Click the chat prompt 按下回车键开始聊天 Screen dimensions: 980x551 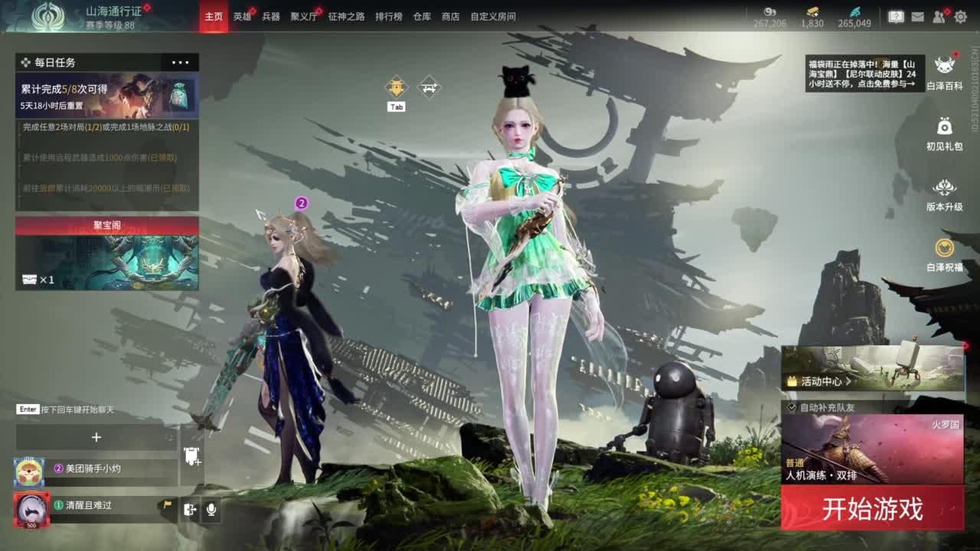tap(77, 409)
